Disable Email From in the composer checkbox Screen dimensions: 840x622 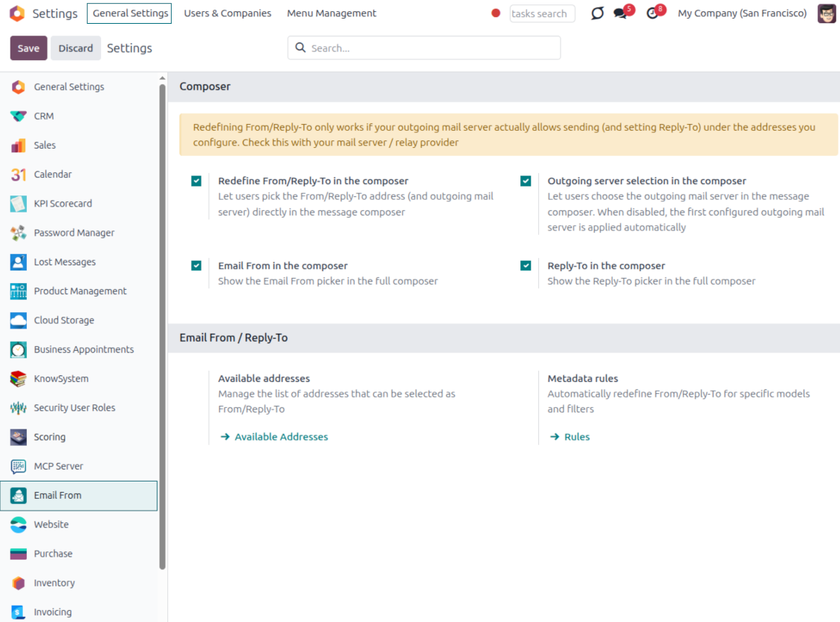coord(196,266)
